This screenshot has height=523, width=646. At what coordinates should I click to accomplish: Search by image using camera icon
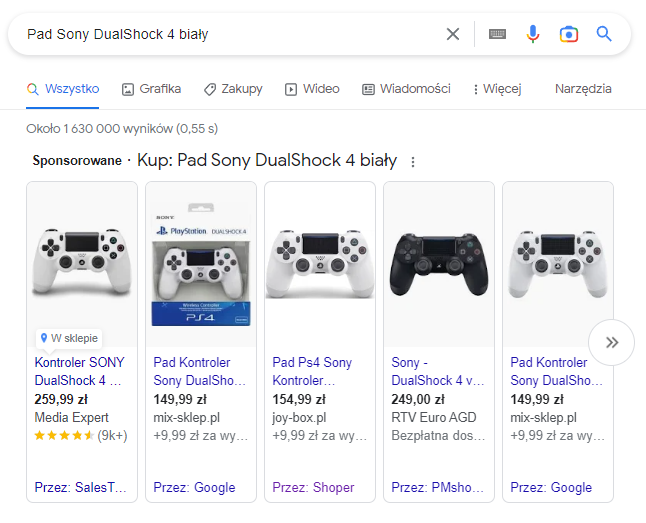[569, 34]
